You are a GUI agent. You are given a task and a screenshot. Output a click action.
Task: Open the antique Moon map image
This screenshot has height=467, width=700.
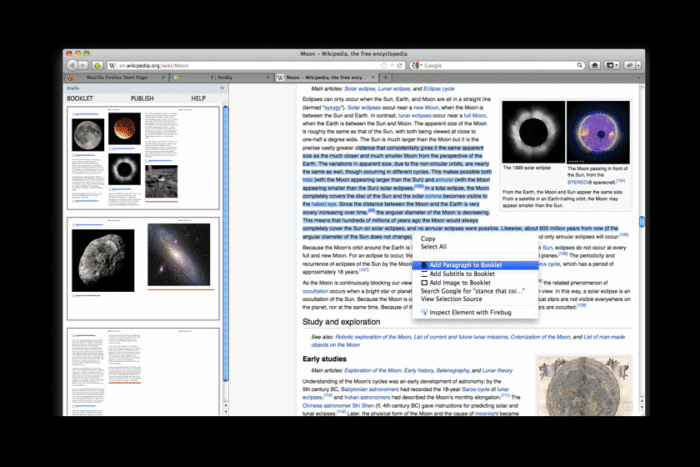pos(584,386)
